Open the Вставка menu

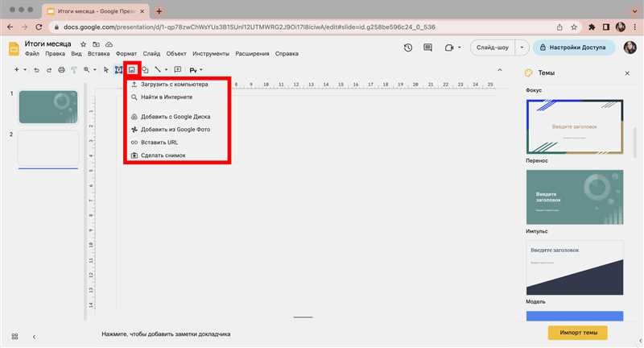click(98, 54)
